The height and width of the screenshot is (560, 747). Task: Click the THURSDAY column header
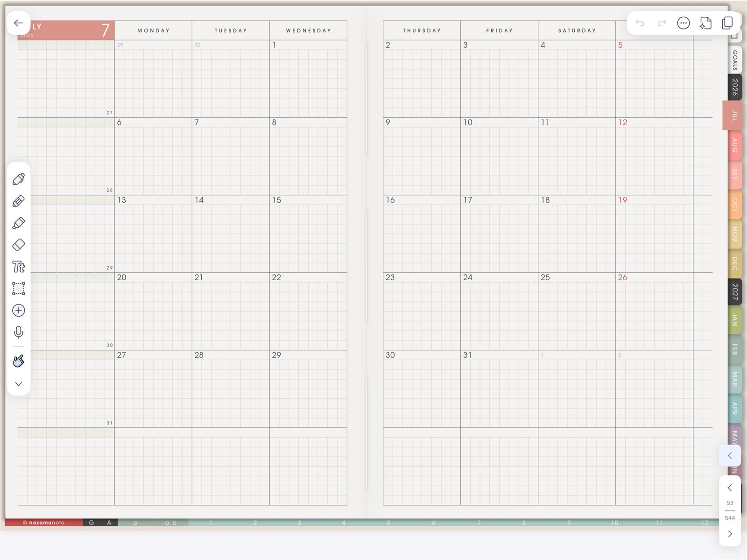tap(422, 30)
